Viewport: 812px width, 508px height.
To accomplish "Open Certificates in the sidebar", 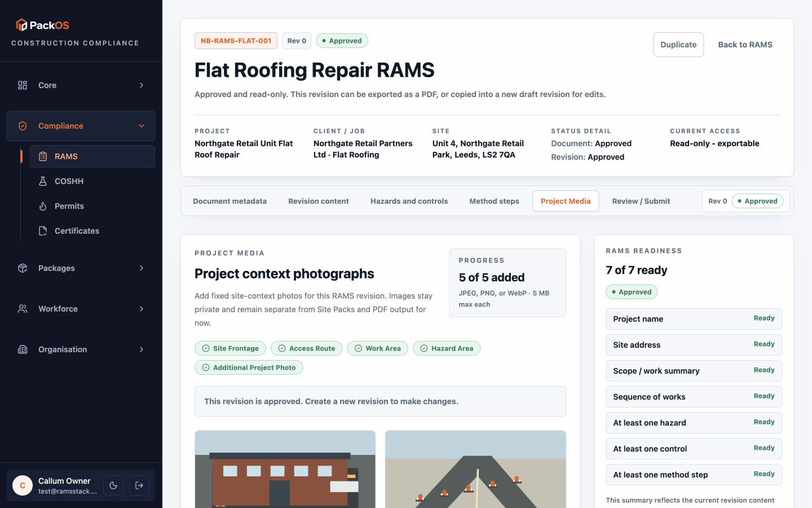I will click(x=92, y=231).
